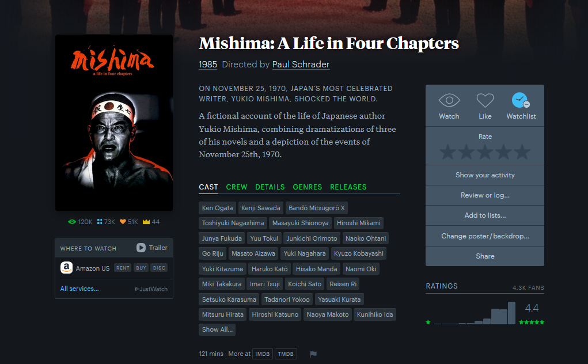Open the top 250 crown ranking
The width and height of the screenshot is (588, 364).
[151, 222]
